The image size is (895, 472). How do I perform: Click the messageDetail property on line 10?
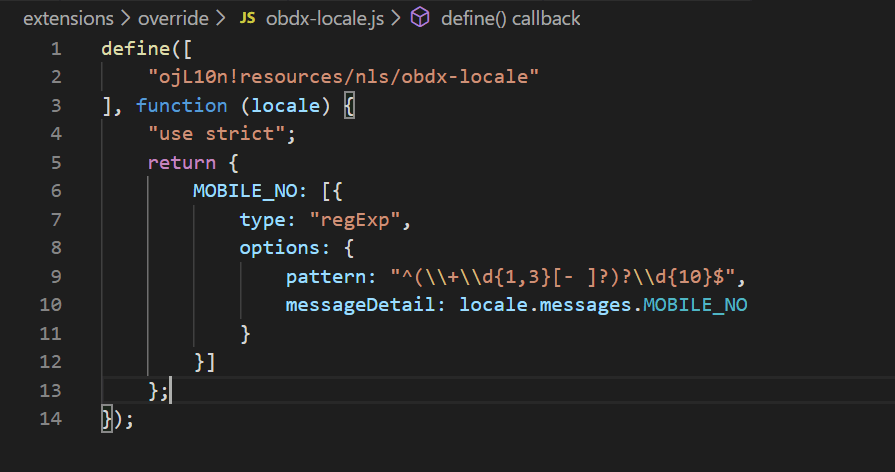(360, 305)
